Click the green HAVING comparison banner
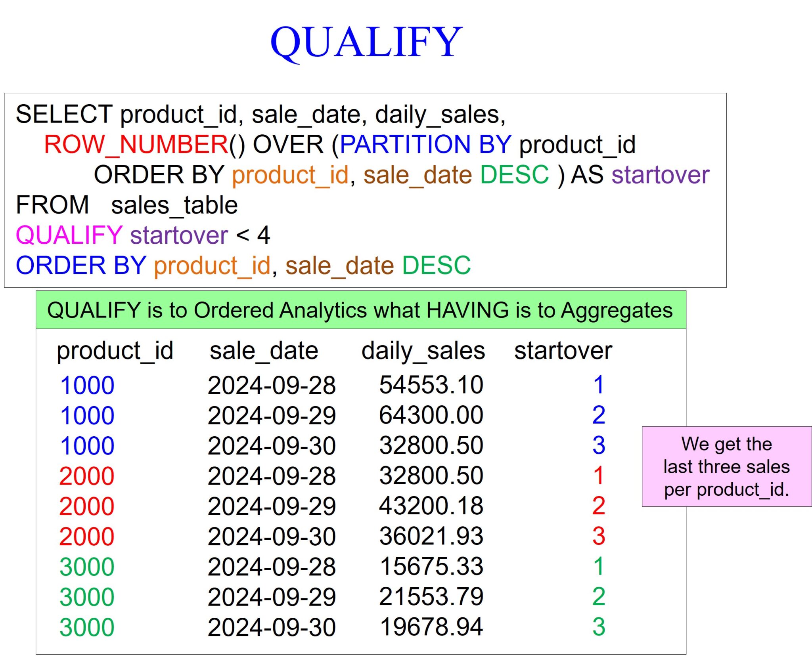The height and width of the screenshot is (657, 812). (x=360, y=310)
